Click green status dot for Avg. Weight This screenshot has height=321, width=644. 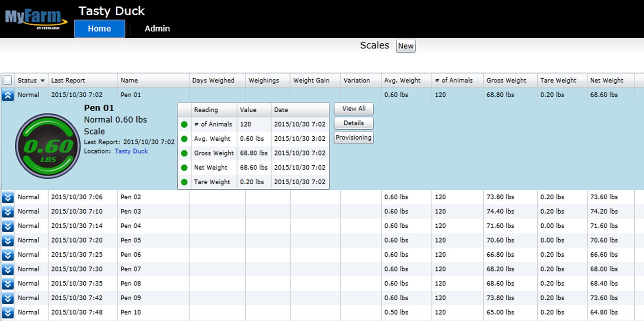click(x=184, y=139)
